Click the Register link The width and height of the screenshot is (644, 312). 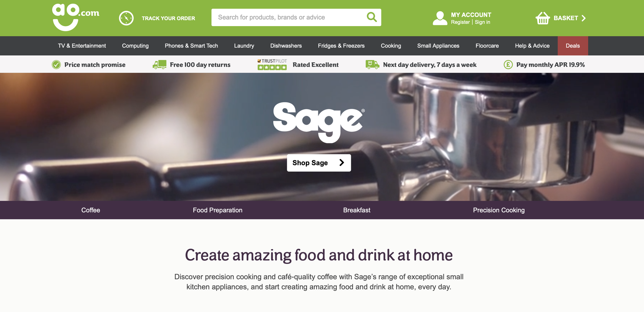(460, 22)
